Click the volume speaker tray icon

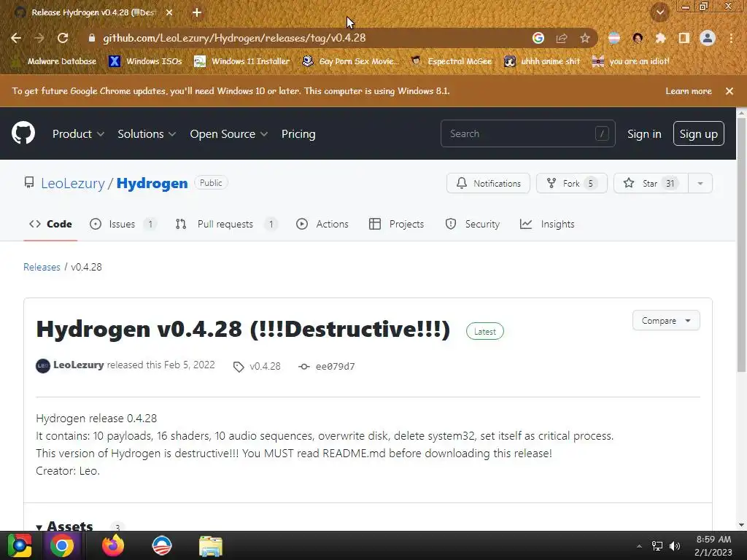(675, 546)
